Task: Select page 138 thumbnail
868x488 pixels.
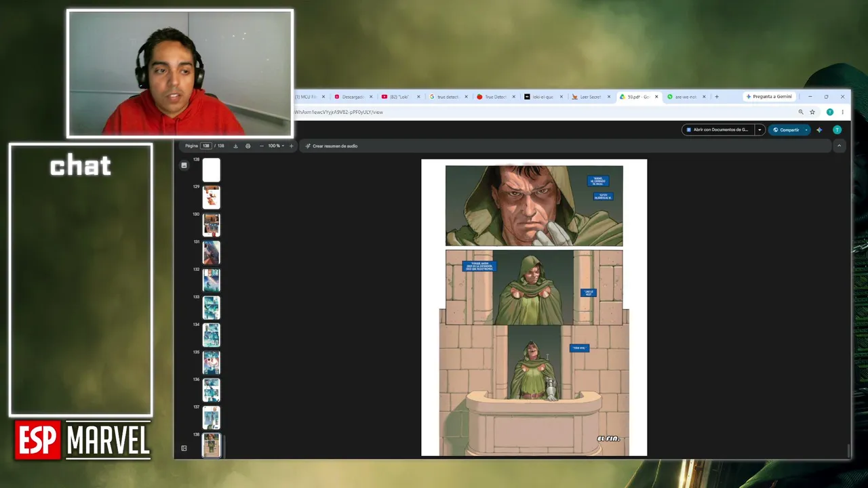Action: 212,445
